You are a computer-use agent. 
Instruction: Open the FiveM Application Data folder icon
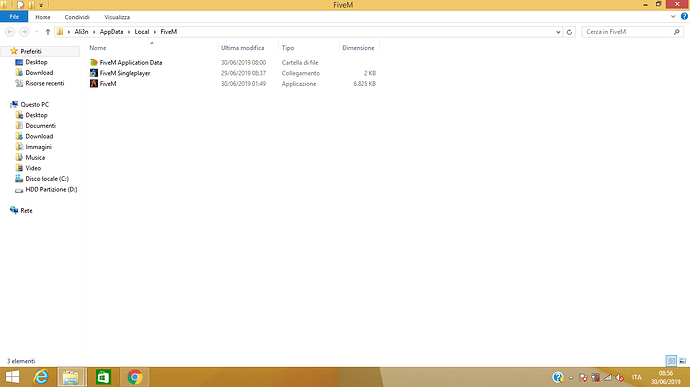tap(94, 63)
